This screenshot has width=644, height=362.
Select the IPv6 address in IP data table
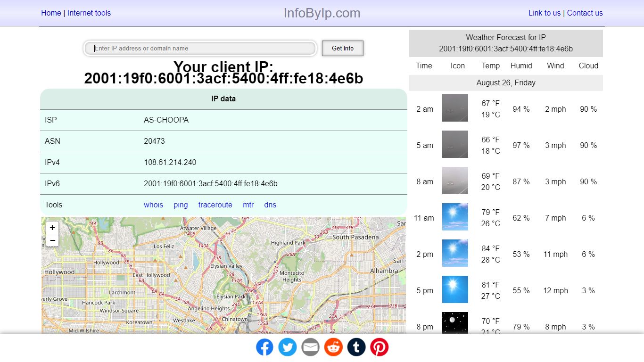(211, 183)
